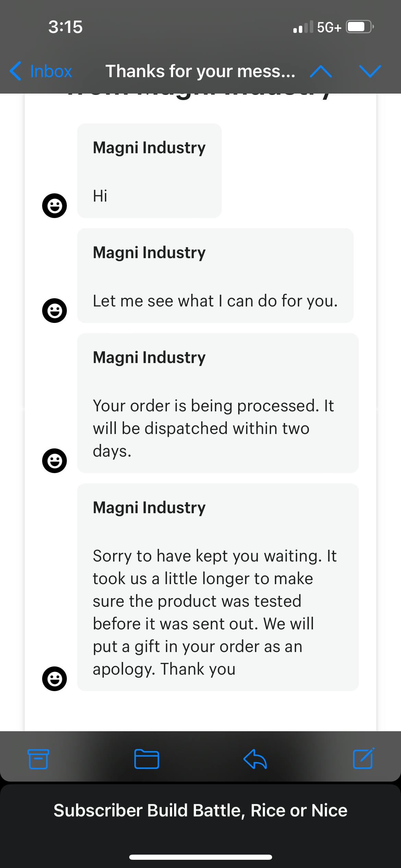Go back to Inbox
401x868 pixels.
pyautogui.click(x=51, y=71)
